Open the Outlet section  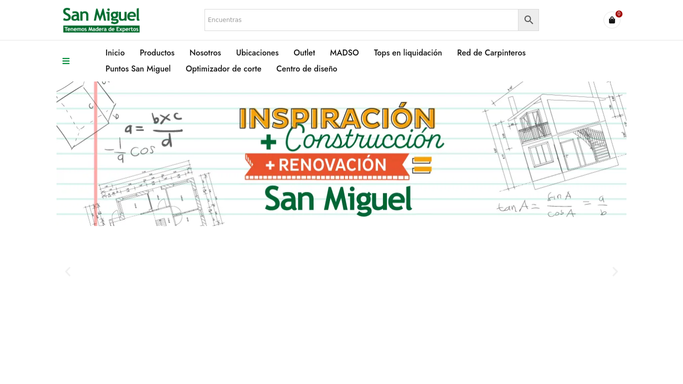click(304, 53)
